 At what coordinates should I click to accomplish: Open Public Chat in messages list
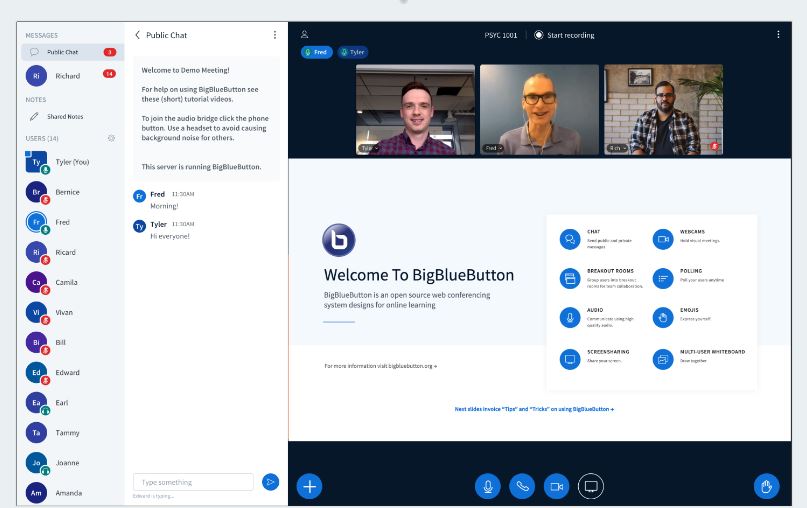pos(72,52)
